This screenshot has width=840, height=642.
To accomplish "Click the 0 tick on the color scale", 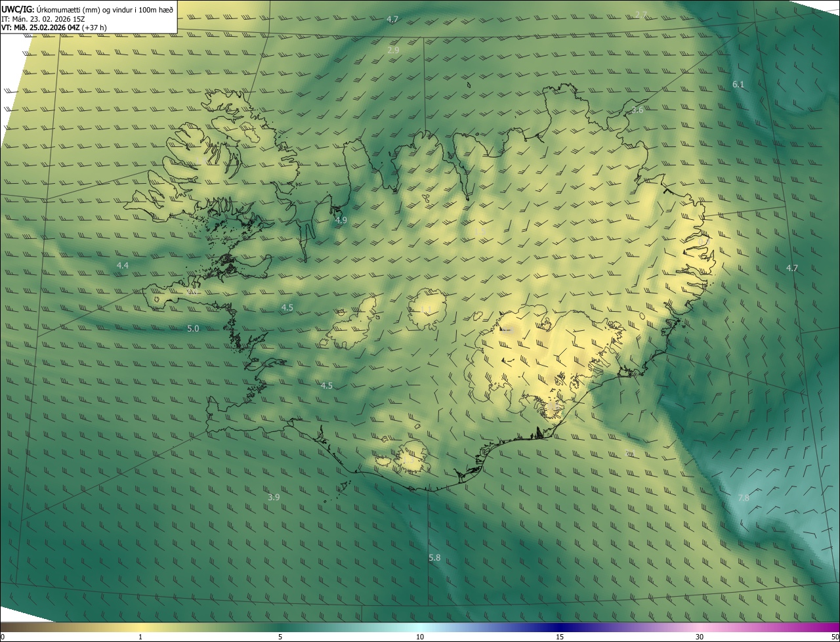I will tap(3, 637).
